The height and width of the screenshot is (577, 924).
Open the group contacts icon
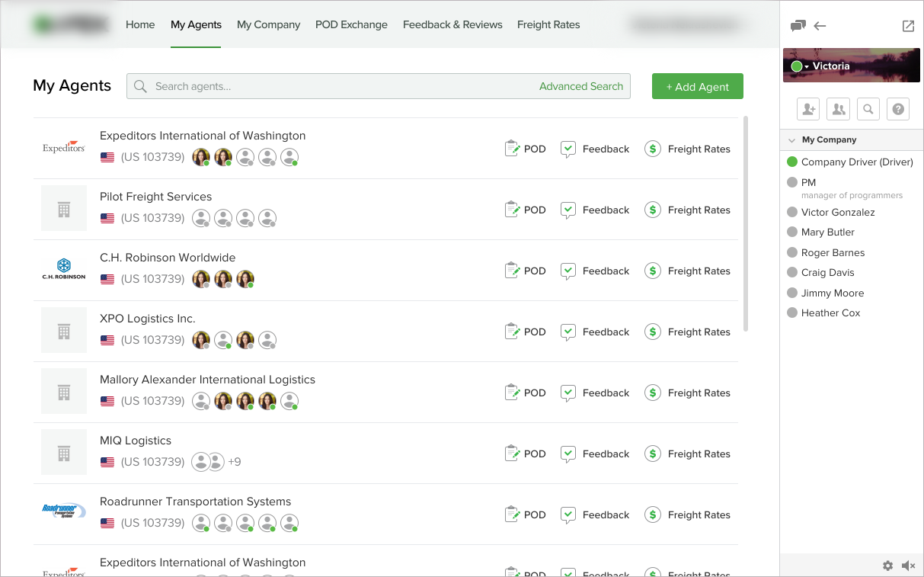click(839, 109)
